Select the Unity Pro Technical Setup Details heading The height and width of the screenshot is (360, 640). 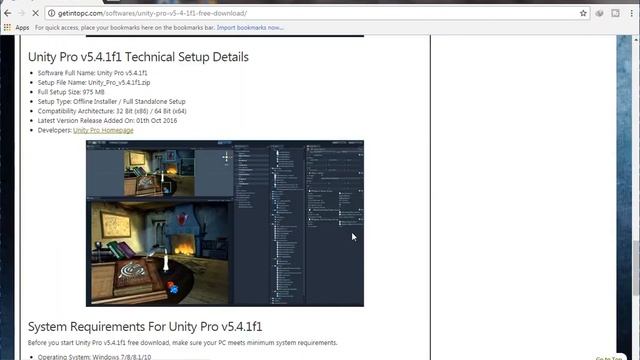(138, 57)
